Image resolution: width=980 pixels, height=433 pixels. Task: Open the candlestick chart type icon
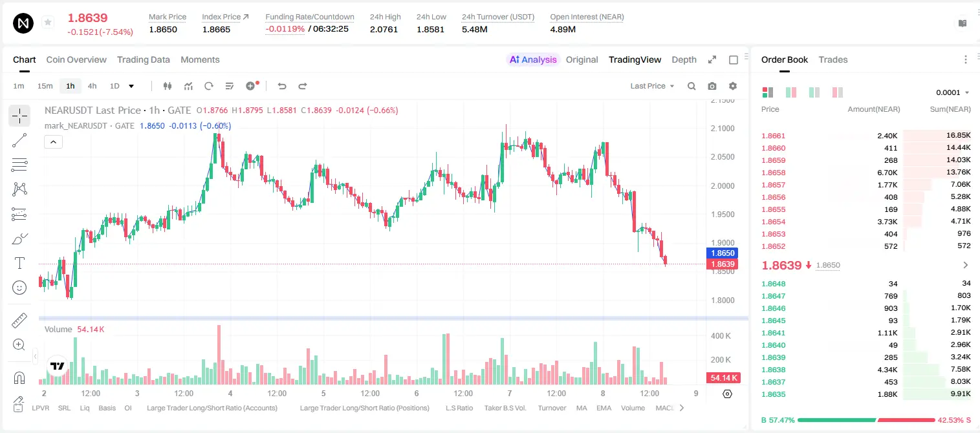click(x=168, y=86)
